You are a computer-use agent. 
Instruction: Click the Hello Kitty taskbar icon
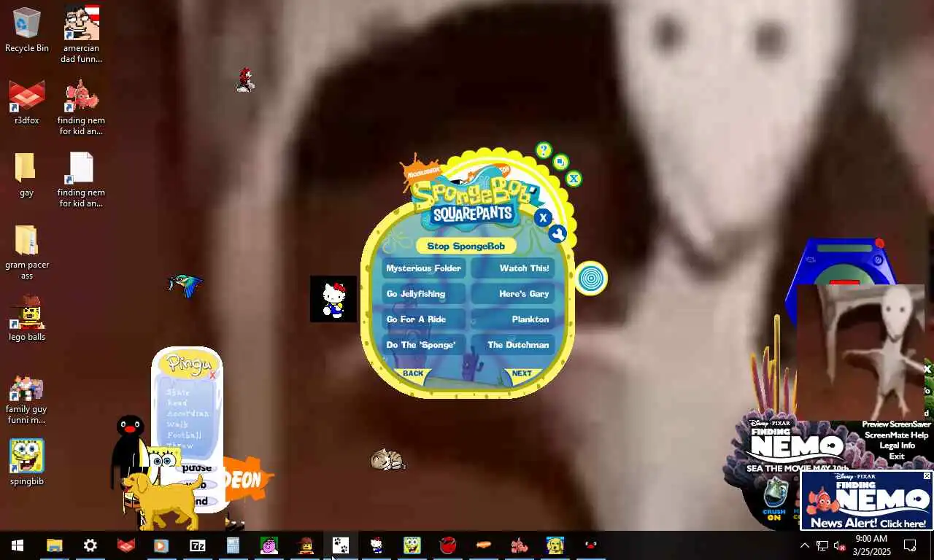(377, 545)
